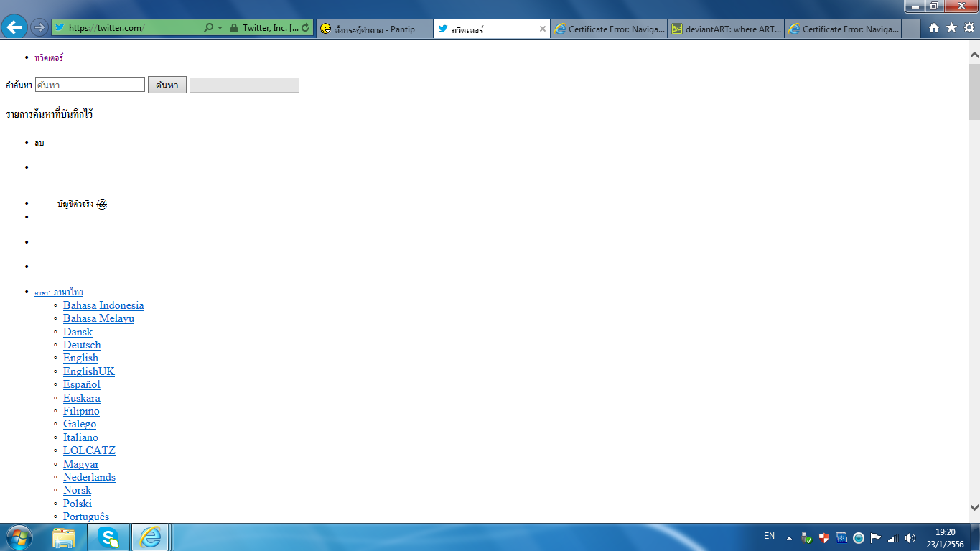Open Skype from the taskbar

pyautogui.click(x=109, y=537)
